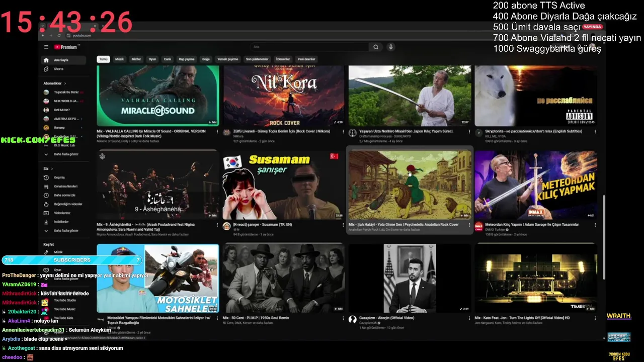Open Ana Sayfa in sidebar

click(63, 60)
